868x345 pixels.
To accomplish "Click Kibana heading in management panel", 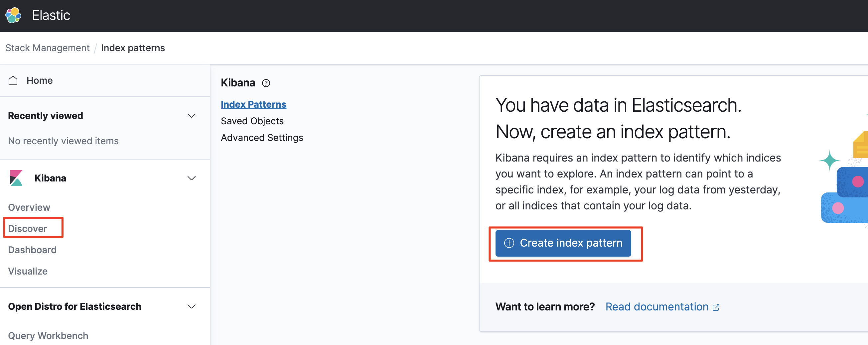I will [x=238, y=82].
